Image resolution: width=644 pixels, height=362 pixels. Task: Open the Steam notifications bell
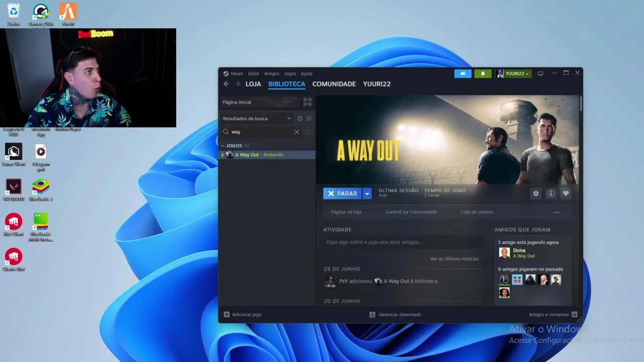coord(483,73)
